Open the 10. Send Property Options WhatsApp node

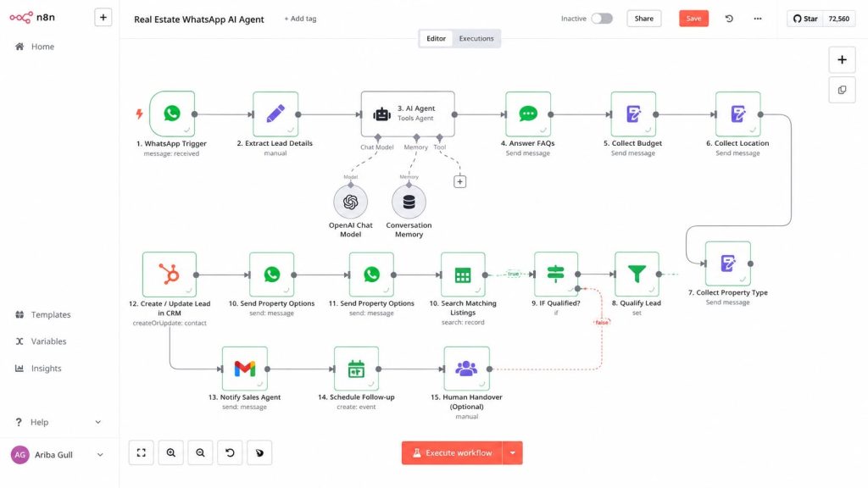coord(271,274)
